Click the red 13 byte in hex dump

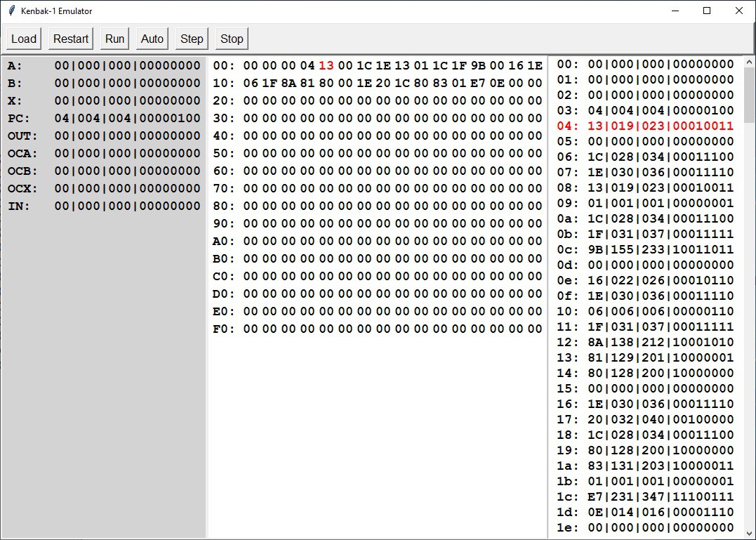tap(326, 65)
